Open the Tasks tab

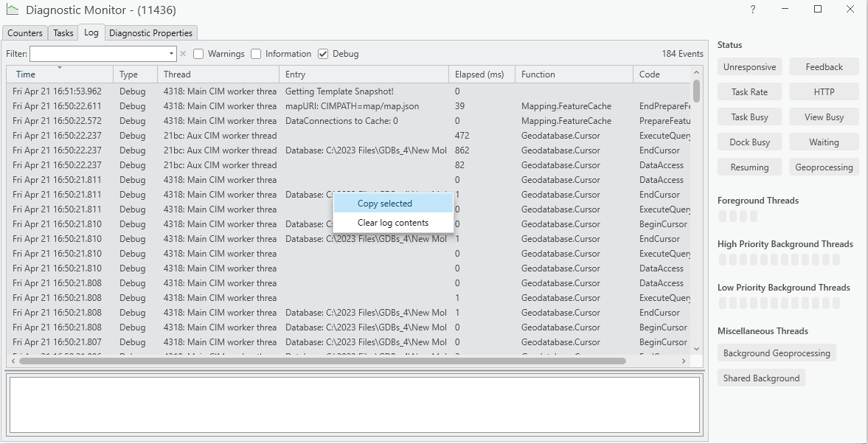click(63, 32)
